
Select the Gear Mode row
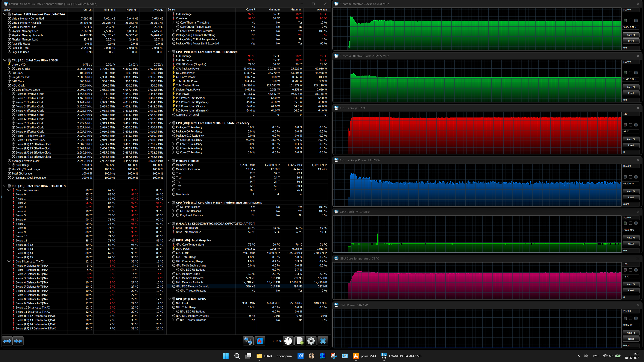click(x=248, y=194)
